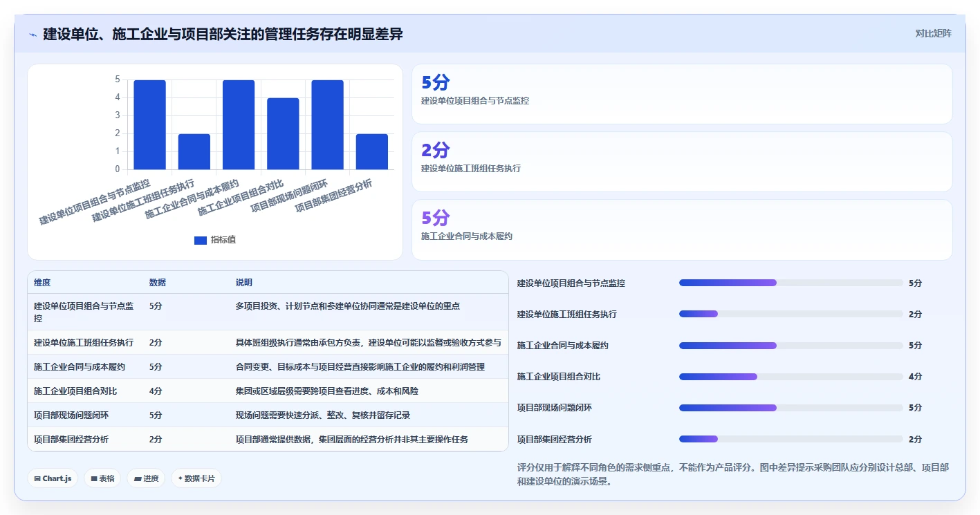Viewport: 980px width, 515px height.
Task: Select the 表格 chip label
Action: tap(107, 478)
